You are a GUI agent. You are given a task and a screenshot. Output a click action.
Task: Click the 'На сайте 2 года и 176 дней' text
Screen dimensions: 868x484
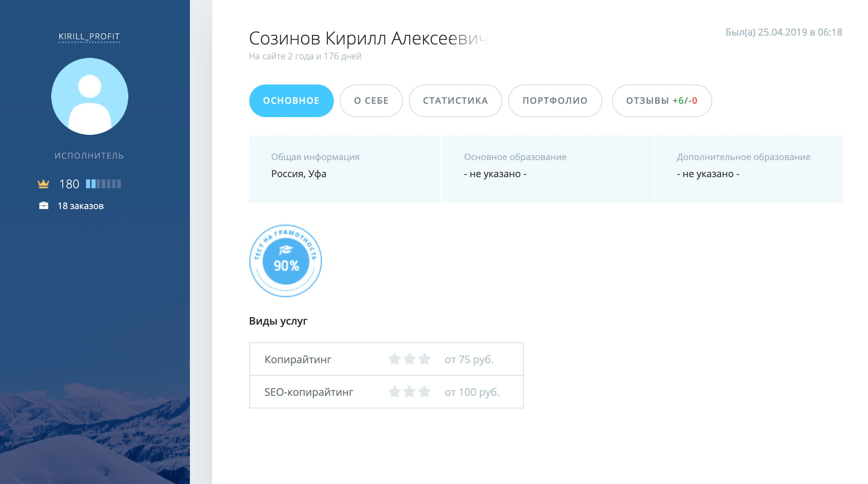click(305, 56)
